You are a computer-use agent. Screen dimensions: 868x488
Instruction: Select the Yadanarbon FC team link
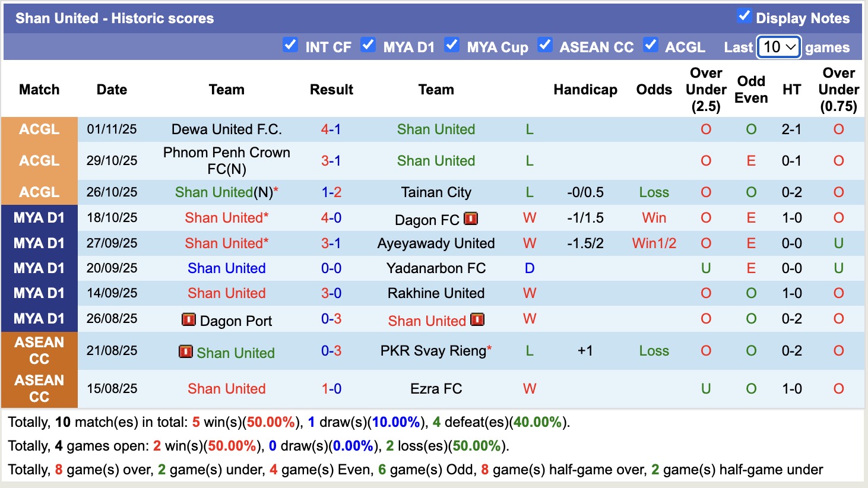click(436, 268)
